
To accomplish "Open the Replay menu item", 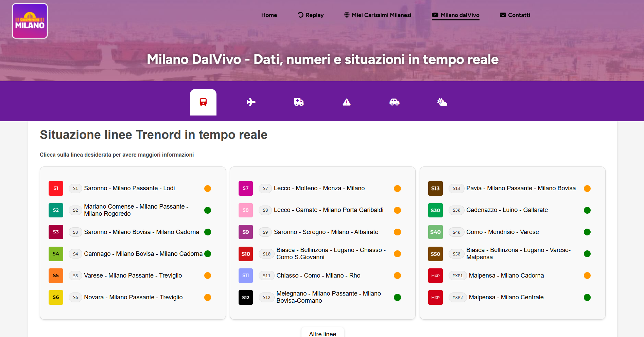I will [x=311, y=15].
